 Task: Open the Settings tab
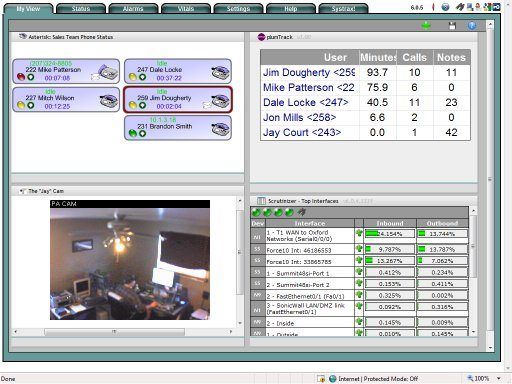point(238,8)
